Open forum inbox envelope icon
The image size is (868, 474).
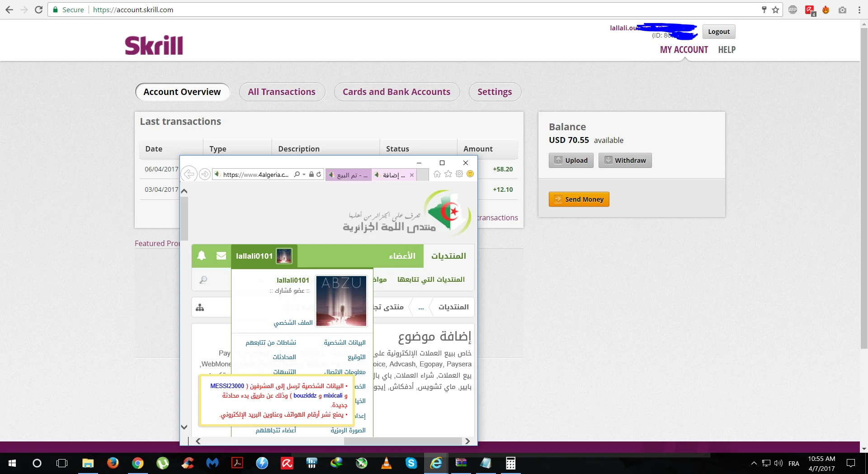tap(221, 256)
